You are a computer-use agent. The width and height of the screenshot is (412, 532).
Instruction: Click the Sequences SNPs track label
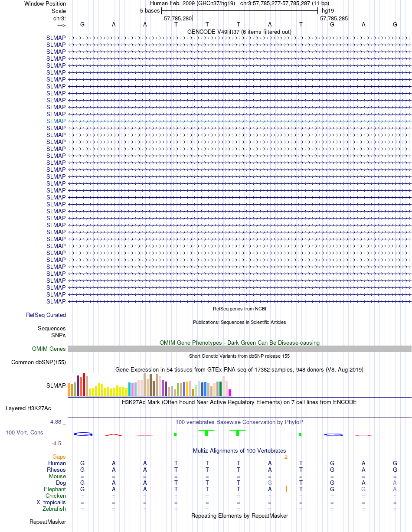[x=52, y=332]
